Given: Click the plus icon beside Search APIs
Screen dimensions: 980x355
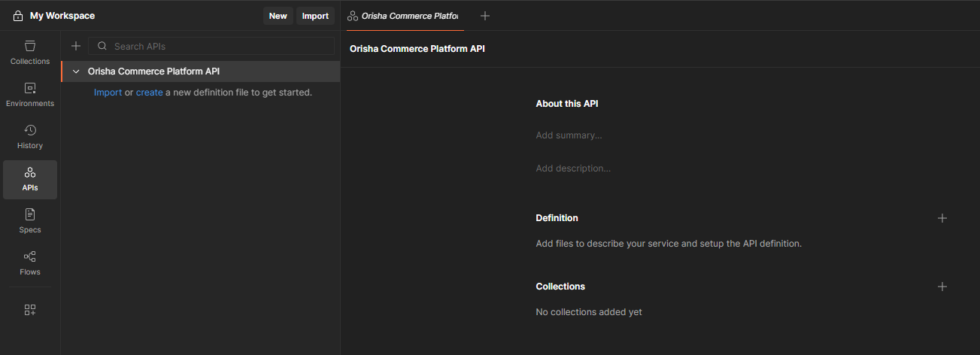Looking at the screenshot, I should tap(76, 46).
